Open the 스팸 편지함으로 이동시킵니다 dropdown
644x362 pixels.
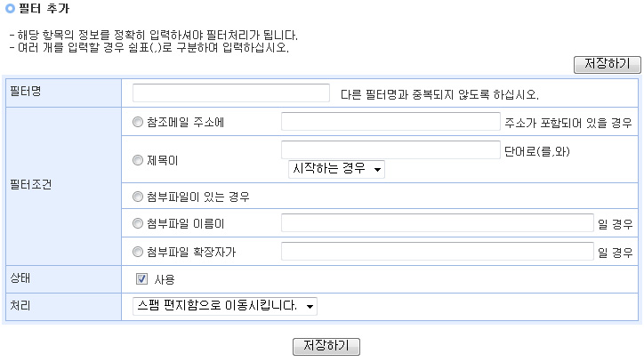[x=224, y=306]
